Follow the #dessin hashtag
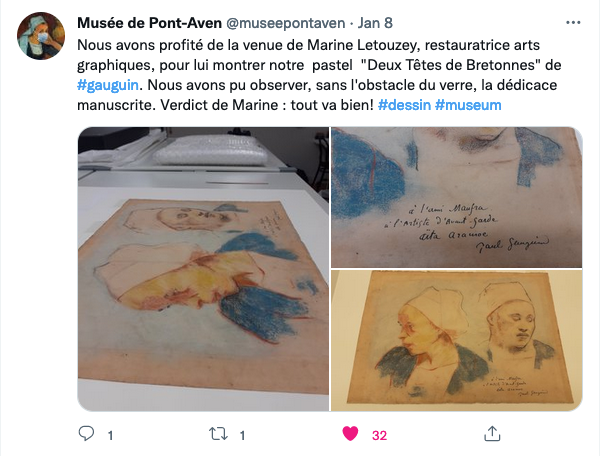Image resolution: width=600 pixels, height=456 pixels. [x=404, y=105]
